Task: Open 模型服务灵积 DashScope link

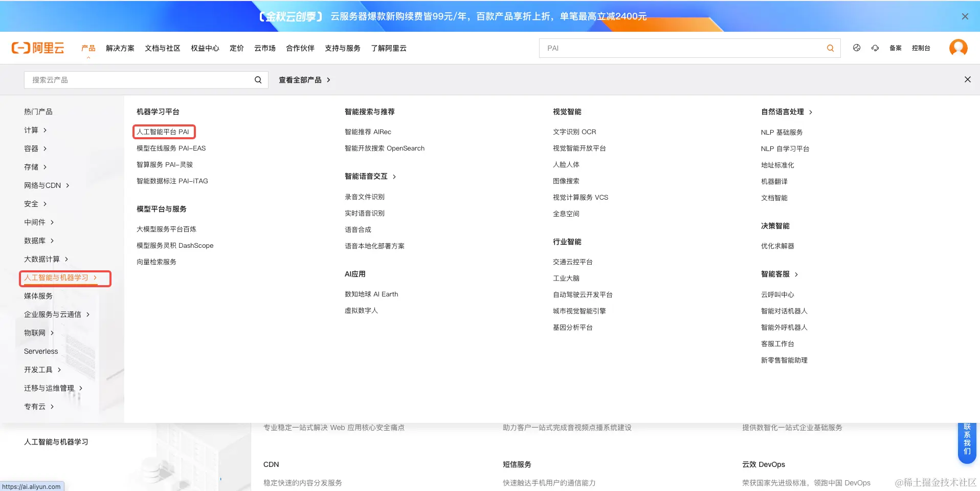Action: pyautogui.click(x=175, y=245)
